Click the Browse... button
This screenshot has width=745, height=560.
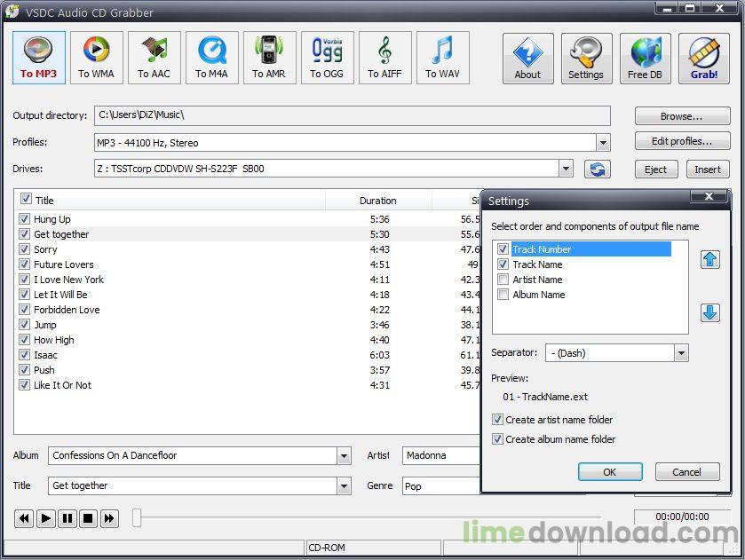click(681, 116)
